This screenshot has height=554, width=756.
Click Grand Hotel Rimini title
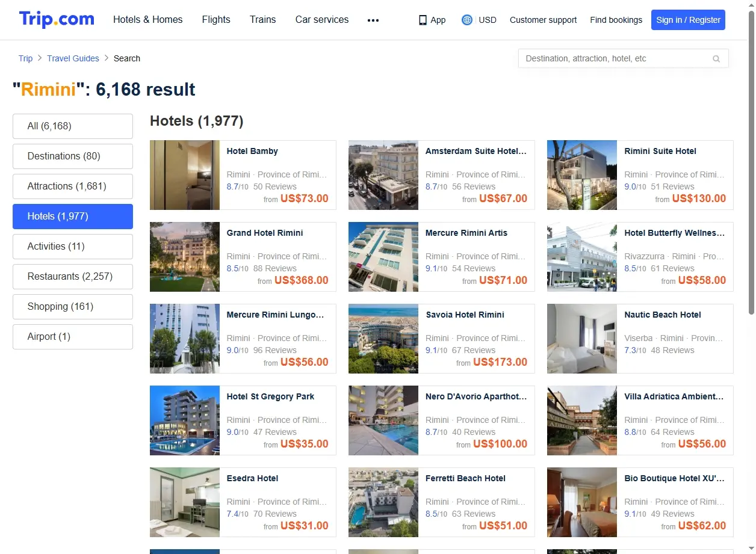265,233
